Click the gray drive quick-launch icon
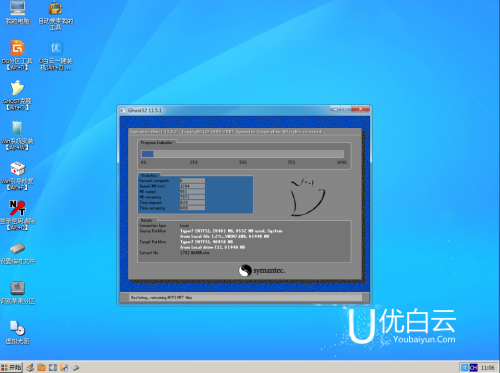500x373 pixels. coord(75,368)
